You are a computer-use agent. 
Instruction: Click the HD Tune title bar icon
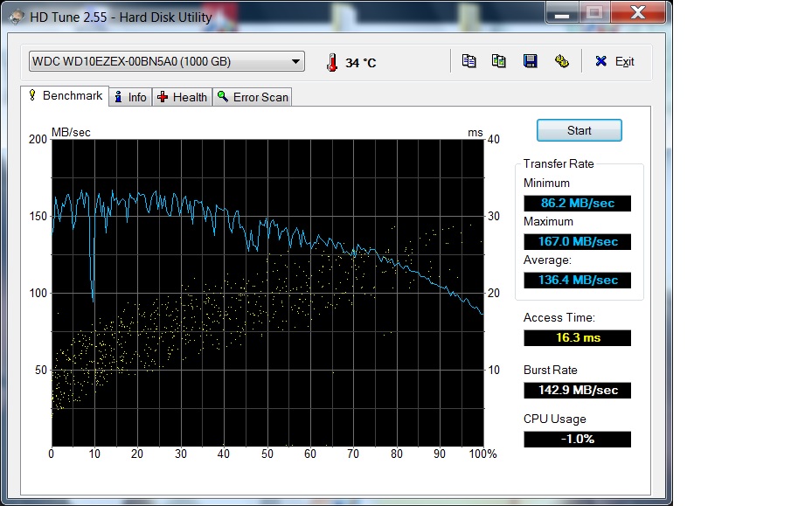point(16,17)
